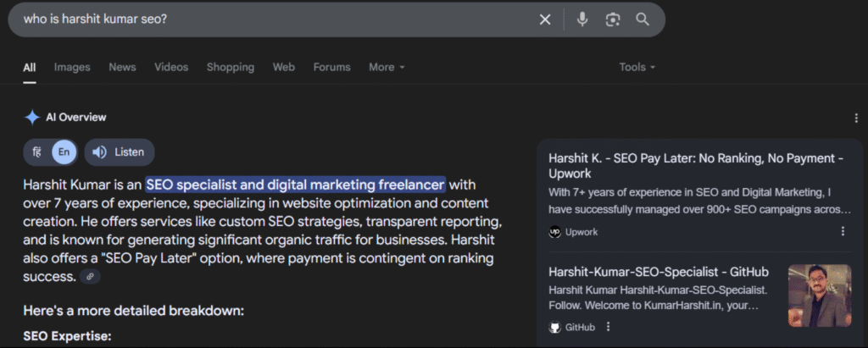
Task: Open three-dot menu beside GitHub source
Action: click(608, 327)
